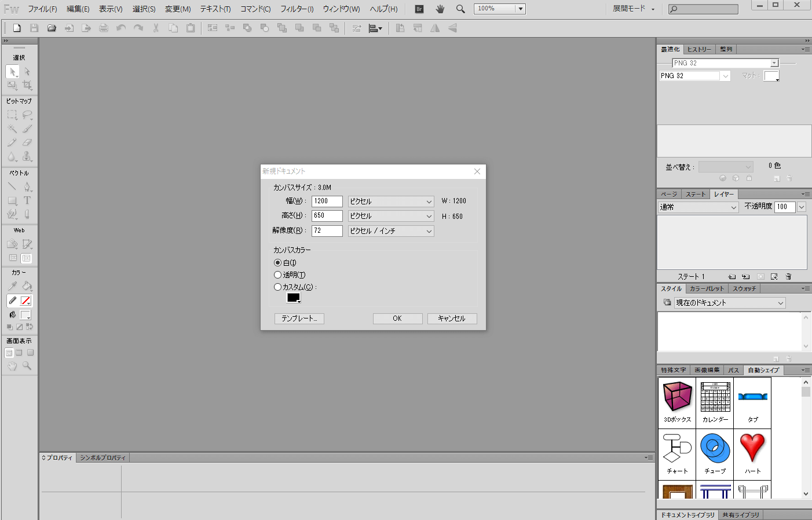Open the matte color swatch

coord(771,76)
